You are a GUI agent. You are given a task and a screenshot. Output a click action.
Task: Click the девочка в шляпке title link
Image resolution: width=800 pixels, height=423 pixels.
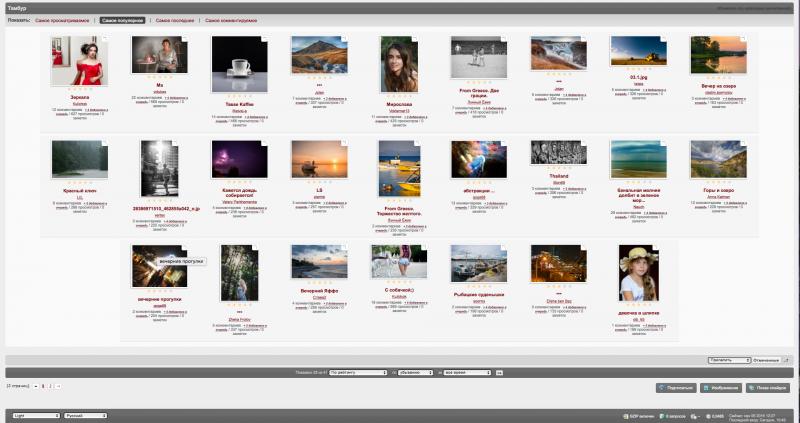coord(638,313)
